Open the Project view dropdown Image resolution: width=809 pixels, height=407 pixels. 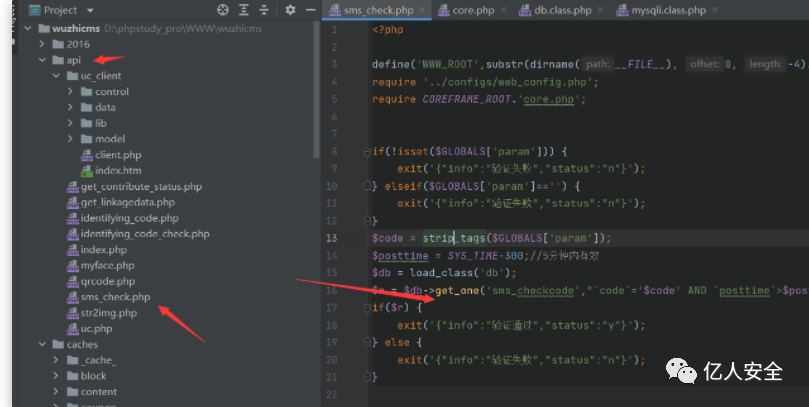(x=90, y=10)
